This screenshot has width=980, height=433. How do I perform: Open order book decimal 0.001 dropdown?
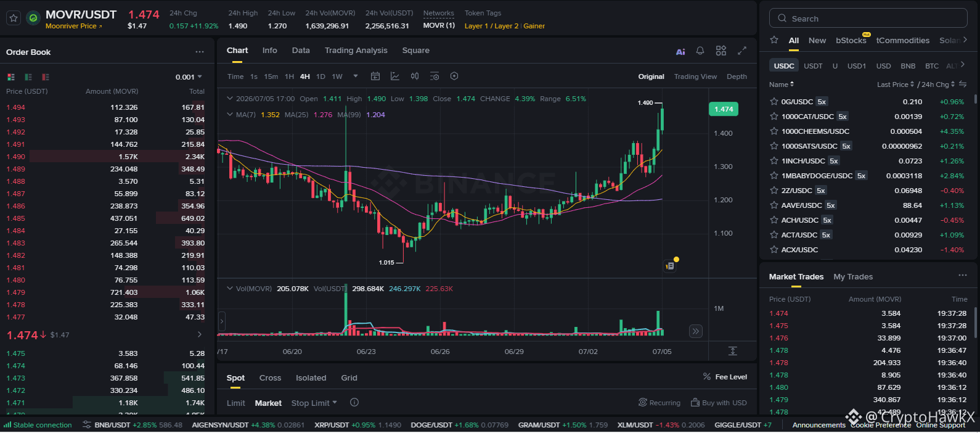189,77
